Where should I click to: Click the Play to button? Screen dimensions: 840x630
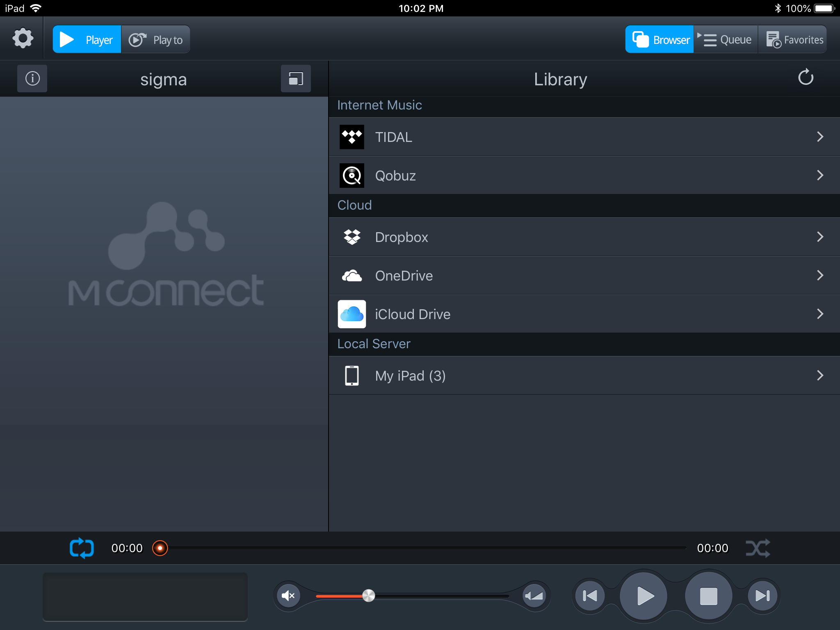[x=156, y=40]
